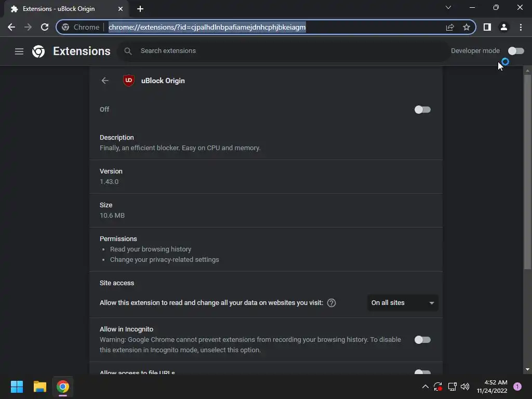Enable Developer mode toggle
Screen dimensions: 532x399
[x=516, y=51]
